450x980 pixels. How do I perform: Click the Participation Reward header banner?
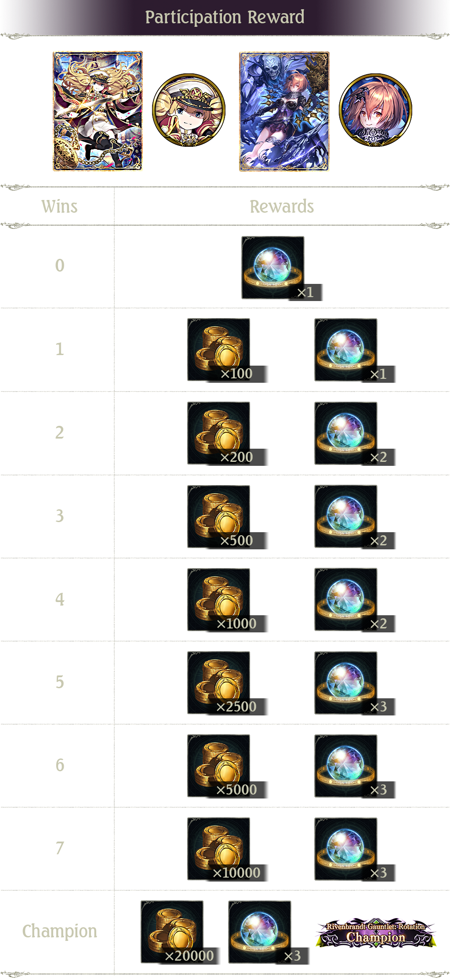(x=225, y=17)
